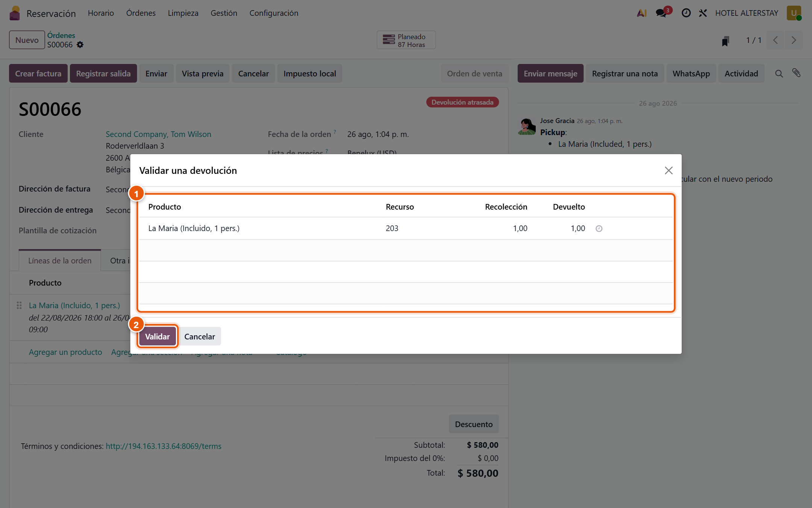The image size is (812, 508).
Task: Search messages with magnifier icon in chatter
Action: coord(779,74)
